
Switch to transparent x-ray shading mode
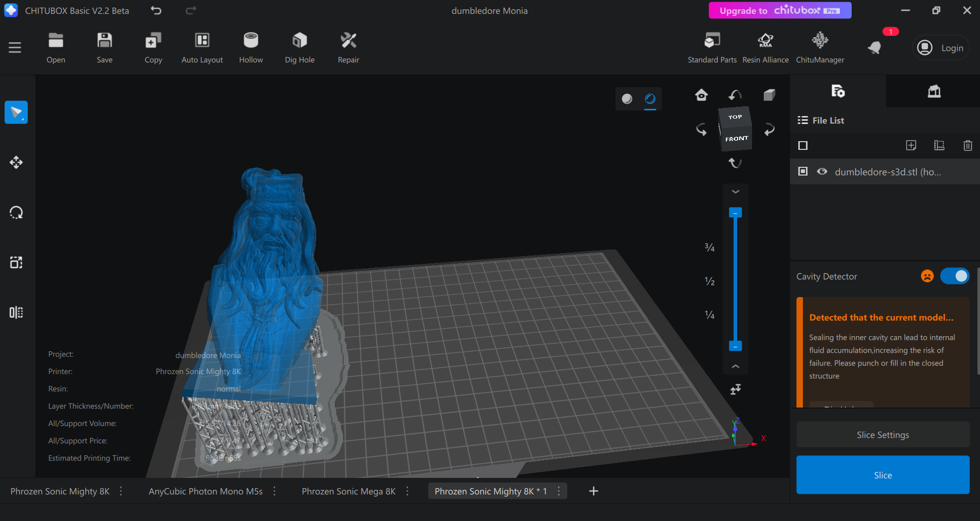[x=650, y=99]
